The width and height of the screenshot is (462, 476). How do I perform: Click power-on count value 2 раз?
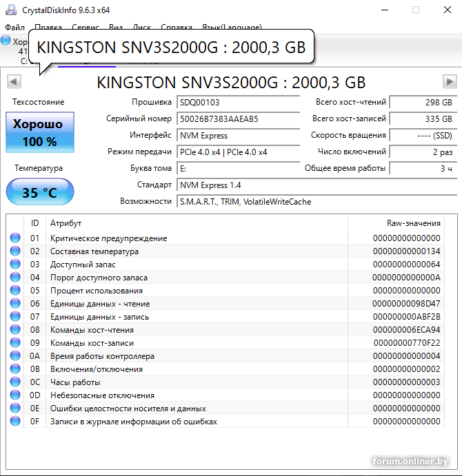click(x=423, y=152)
